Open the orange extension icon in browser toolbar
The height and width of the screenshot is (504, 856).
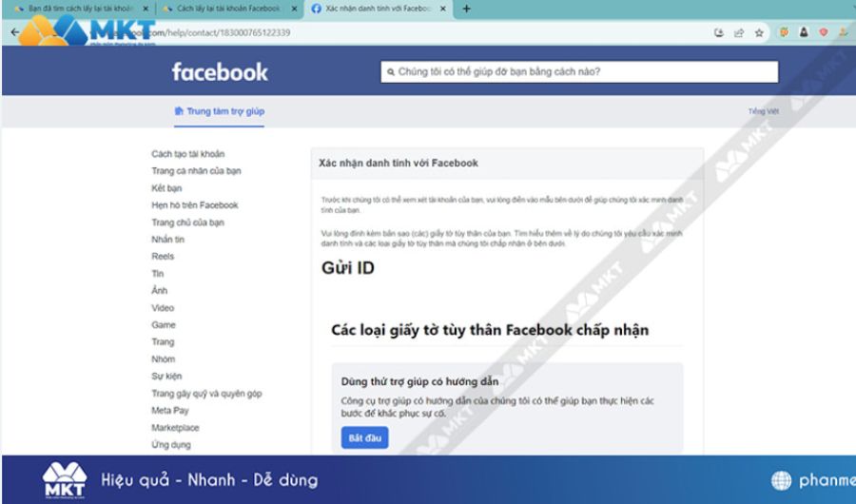(x=784, y=32)
